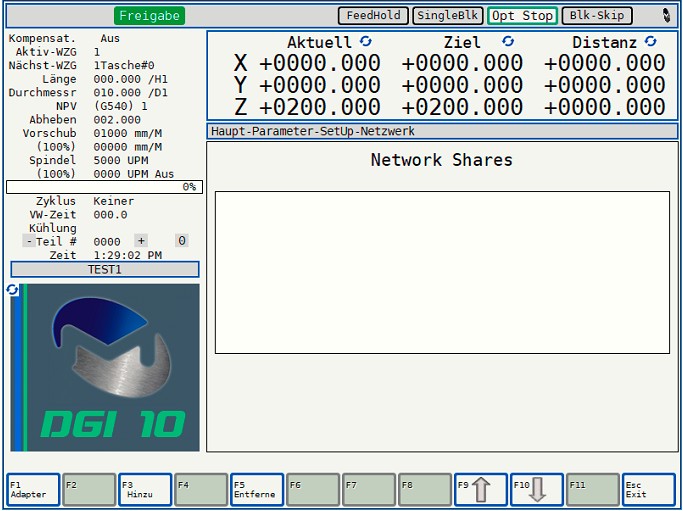Click the refresh icon above the DGI 10 logo
Screen dimensions: 683x511
coord(12,290)
